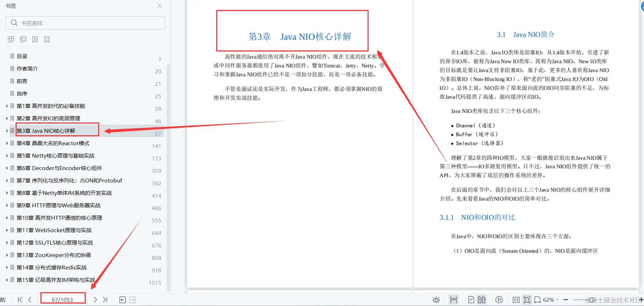Expand 第7章 序列化与反序列化 node

pyautogui.click(x=7, y=180)
